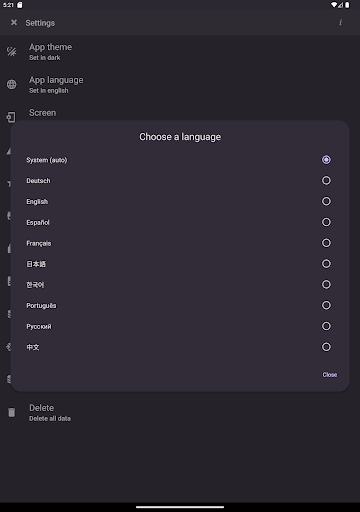
Task: Click the App theme brush icon
Action: [11, 52]
